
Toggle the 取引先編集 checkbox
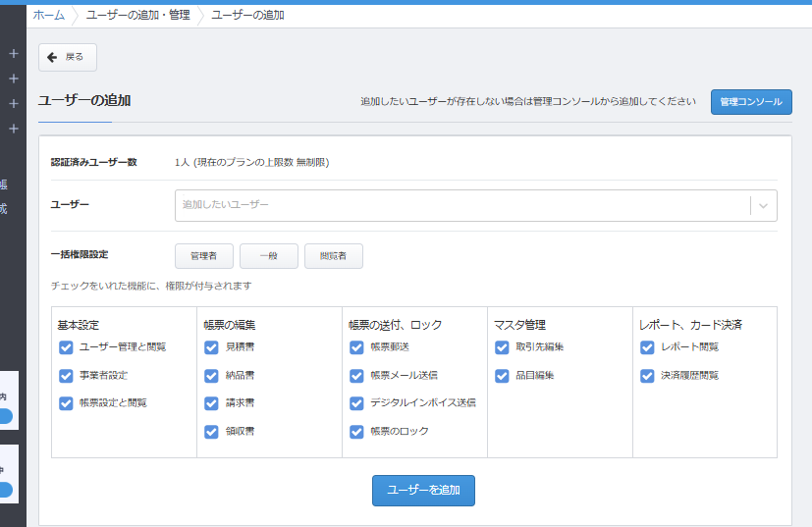[502, 346]
